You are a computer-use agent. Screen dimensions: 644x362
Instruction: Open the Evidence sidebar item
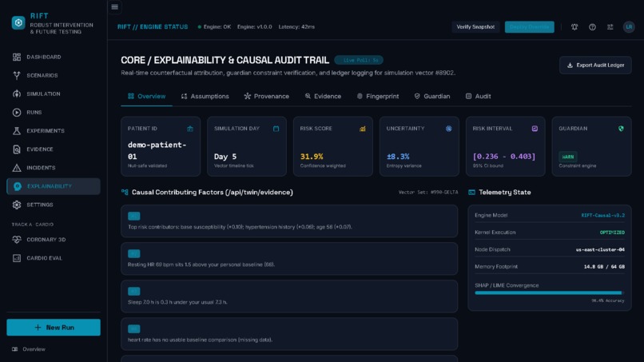click(x=54, y=149)
